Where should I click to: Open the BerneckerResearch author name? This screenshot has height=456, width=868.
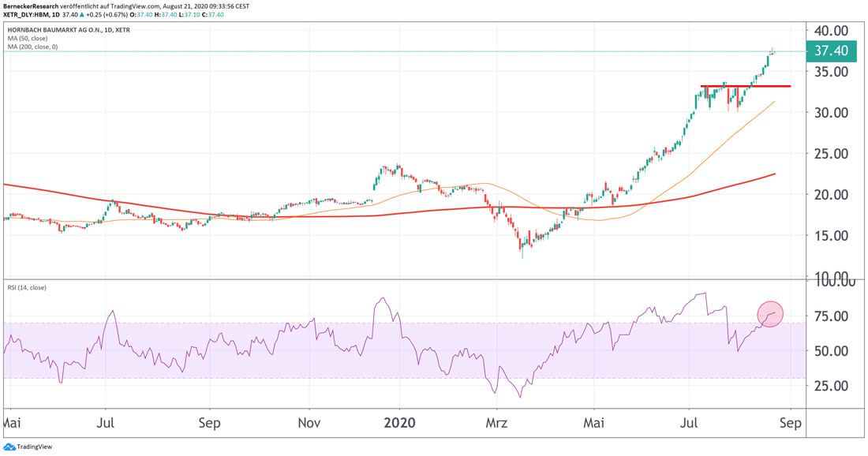pos(31,5)
